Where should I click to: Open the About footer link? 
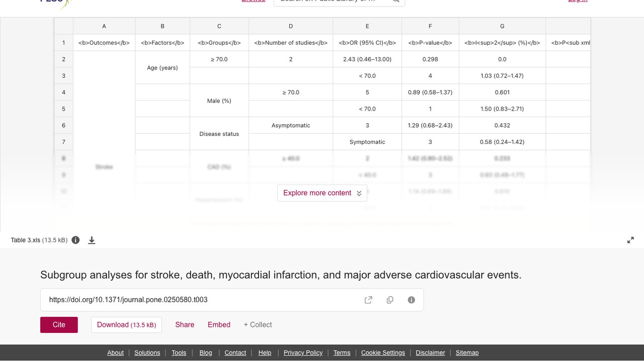click(x=115, y=352)
